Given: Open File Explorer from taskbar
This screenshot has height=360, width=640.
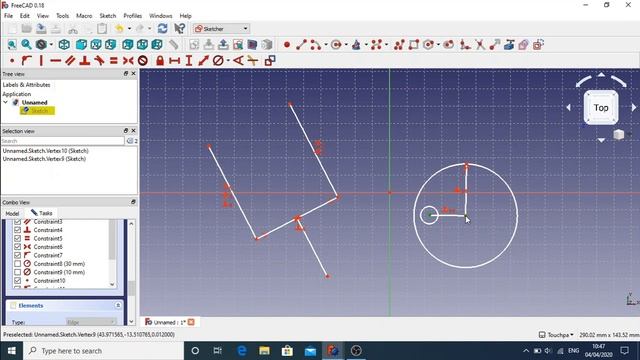Looking at the screenshot, I should [x=264, y=351].
